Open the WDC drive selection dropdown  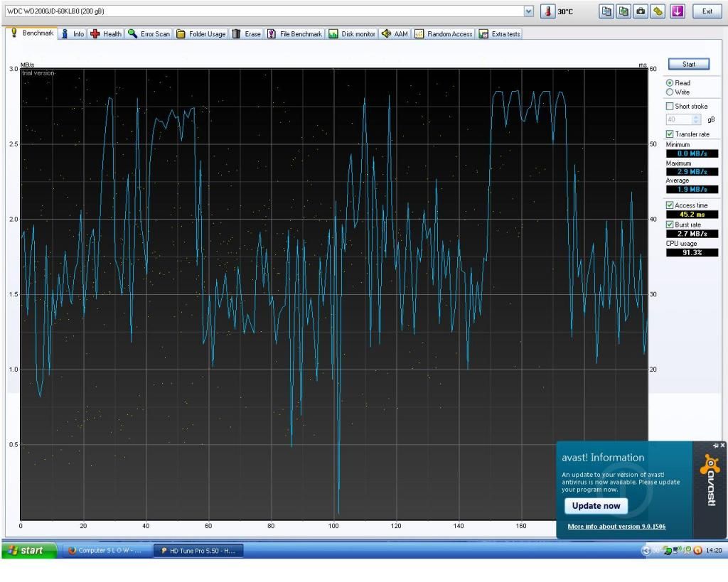[528, 11]
